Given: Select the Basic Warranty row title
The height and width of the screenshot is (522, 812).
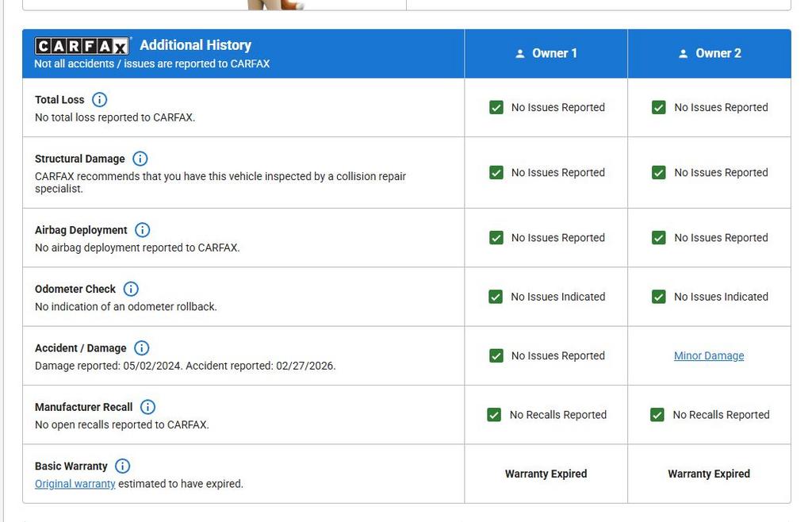Looking at the screenshot, I should [71, 466].
